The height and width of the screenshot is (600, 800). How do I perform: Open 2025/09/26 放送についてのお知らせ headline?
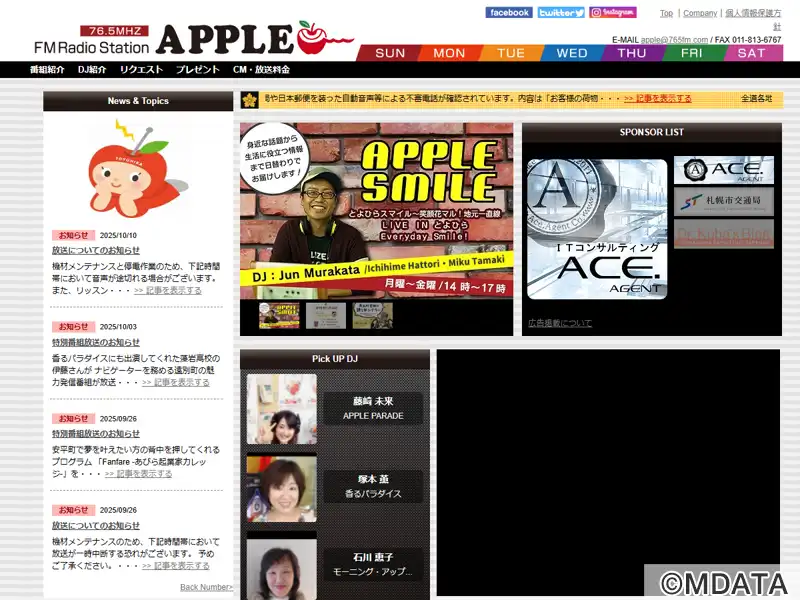(x=95, y=526)
